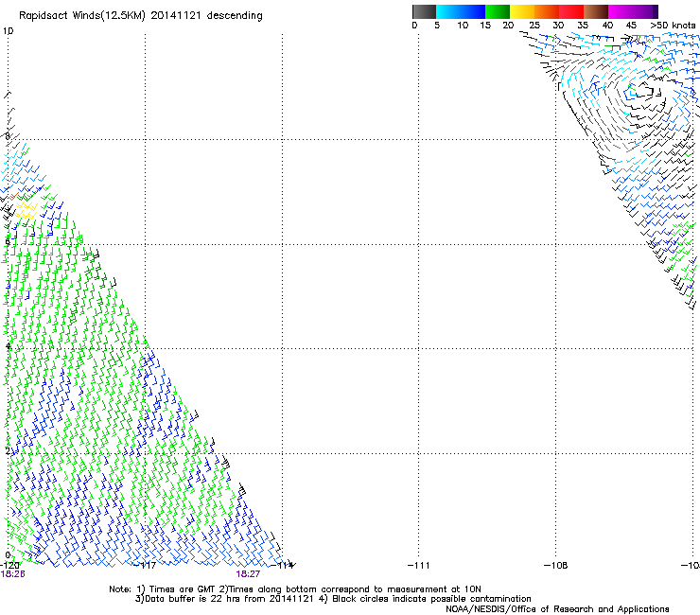This screenshot has width=700, height=615.
Task: Click the -117 longitude axis label
Action: coord(145,566)
